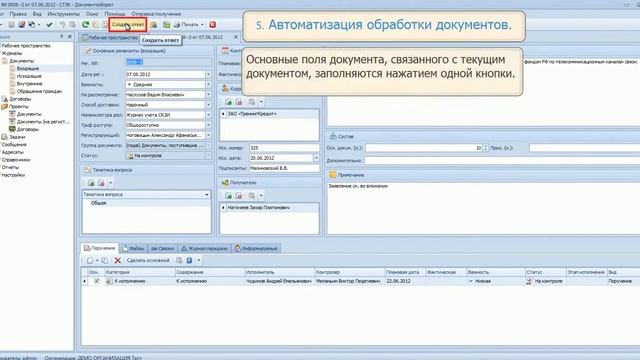The width and height of the screenshot is (640, 360).
Task: Click Создать ответ toolbar button
Action: tap(128, 25)
